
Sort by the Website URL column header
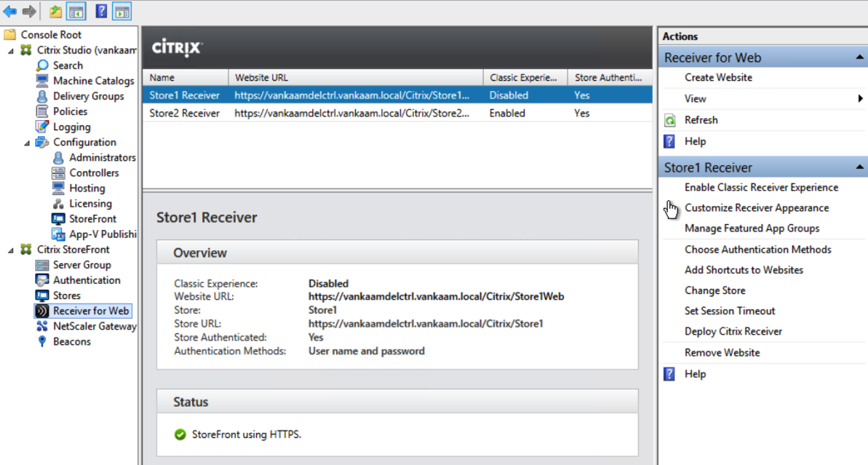(355, 77)
